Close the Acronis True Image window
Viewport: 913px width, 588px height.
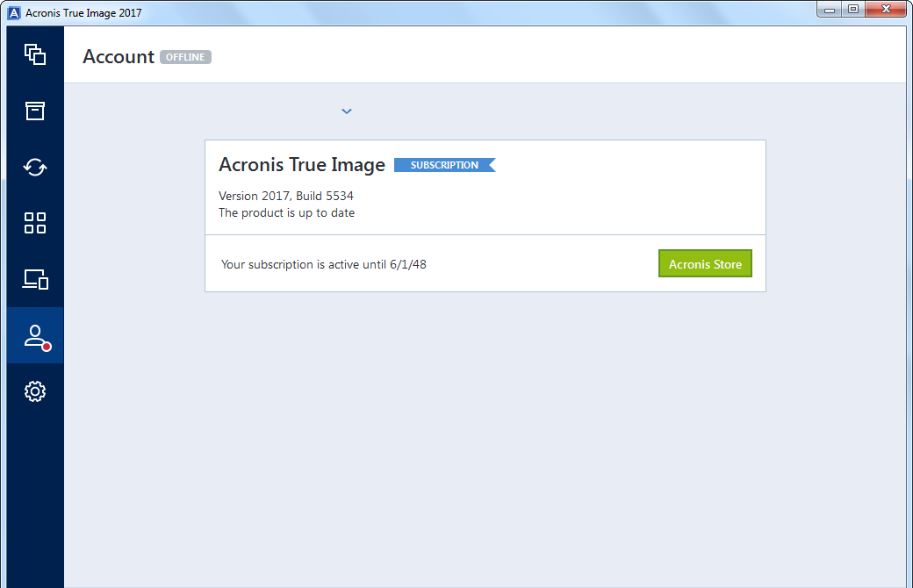(x=886, y=10)
